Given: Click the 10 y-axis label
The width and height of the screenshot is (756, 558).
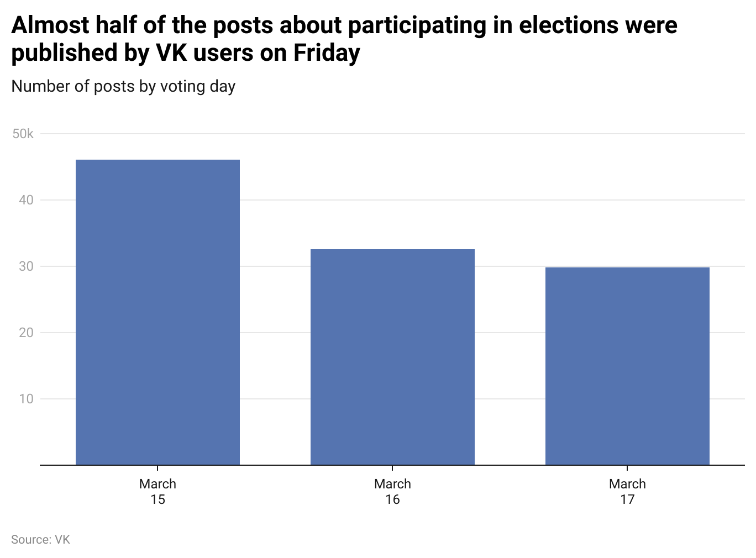Looking at the screenshot, I should click(26, 399).
